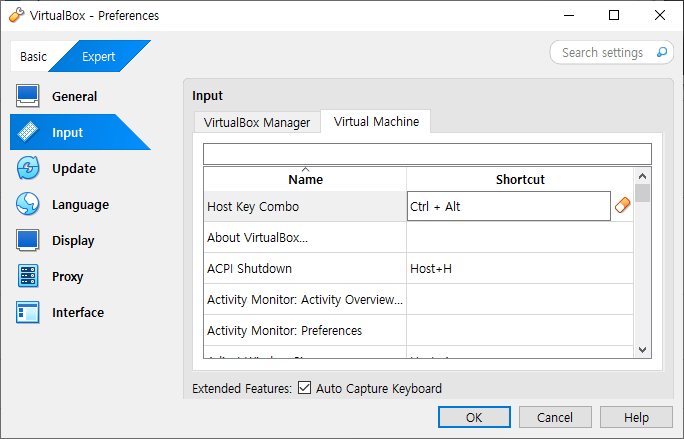This screenshot has height=439, width=684.
Task: Click the Proxy server icon in sidebar
Action: (27, 276)
